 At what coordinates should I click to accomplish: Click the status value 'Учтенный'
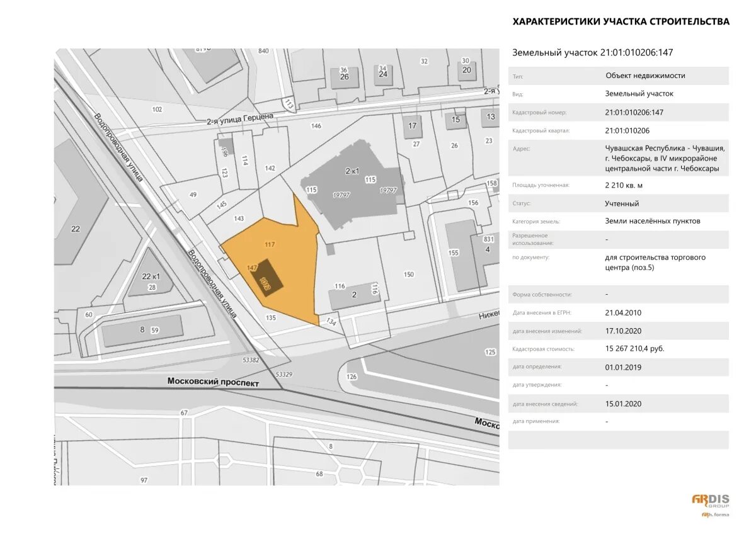coord(622,203)
